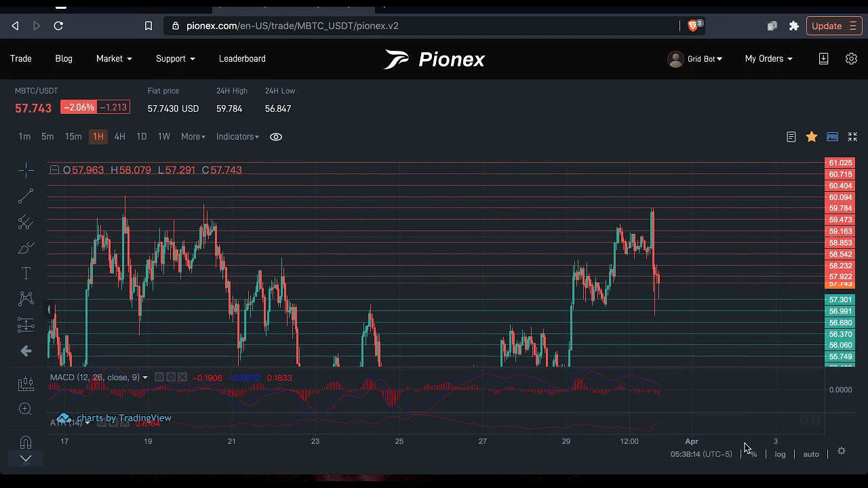Click the 24H High value 59.784

coord(229,108)
